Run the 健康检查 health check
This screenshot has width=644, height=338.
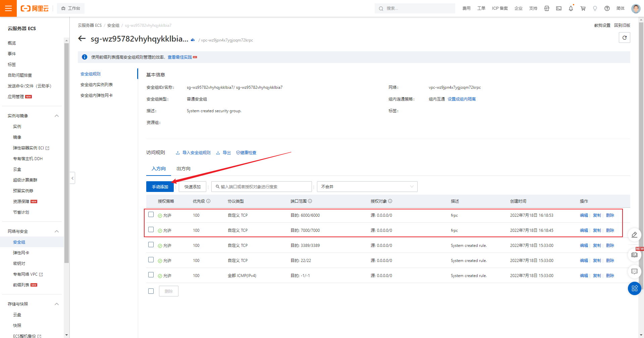pyautogui.click(x=246, y=153)
